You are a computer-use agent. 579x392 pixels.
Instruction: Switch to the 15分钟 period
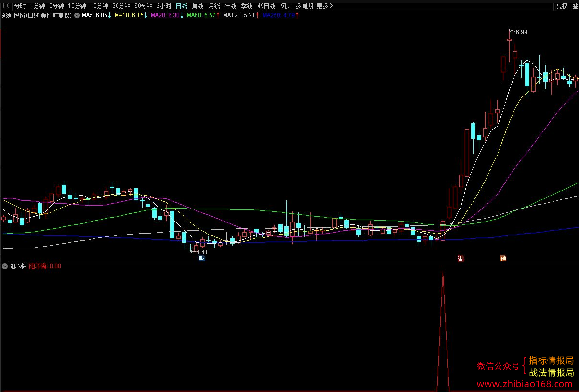point(99,6)
